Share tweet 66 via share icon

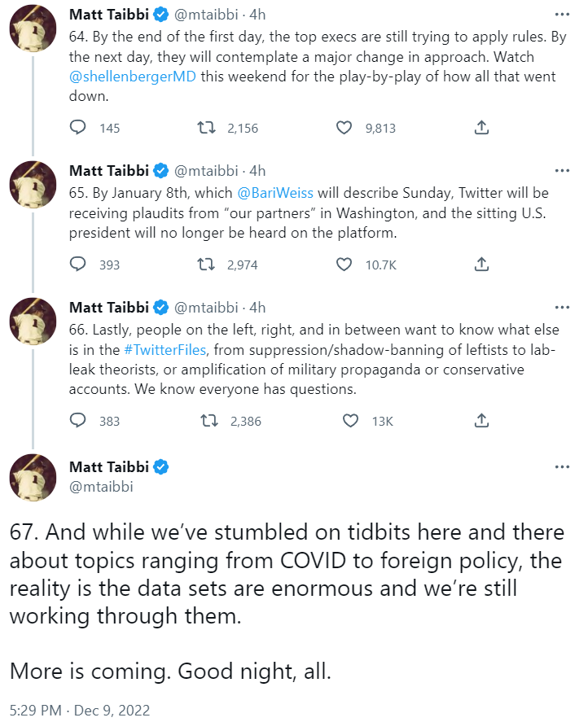[481, 421]
